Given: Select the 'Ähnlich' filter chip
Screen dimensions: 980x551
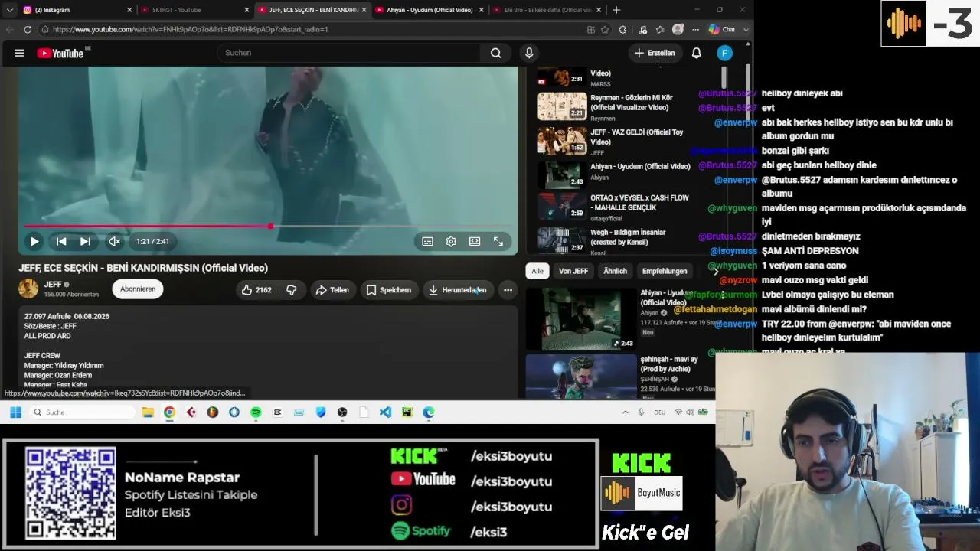Looking at the screenshot, I should 615,271.
